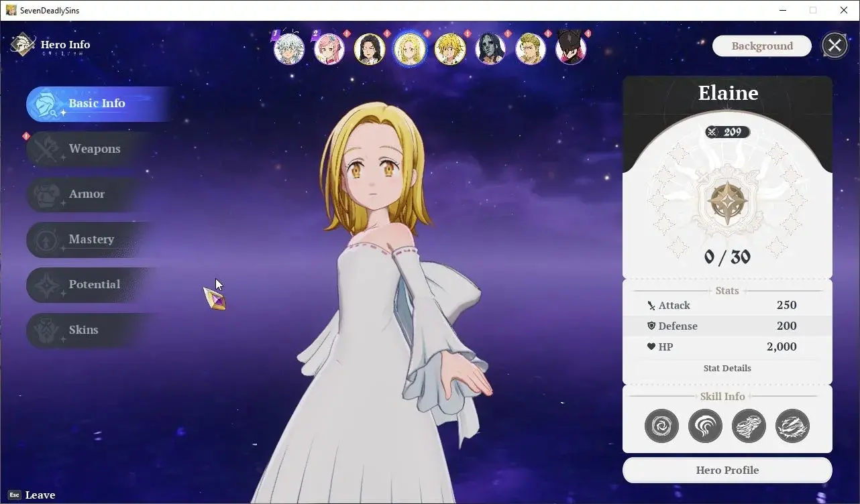Select the first hero portrait with white hair

coord(289,49)
